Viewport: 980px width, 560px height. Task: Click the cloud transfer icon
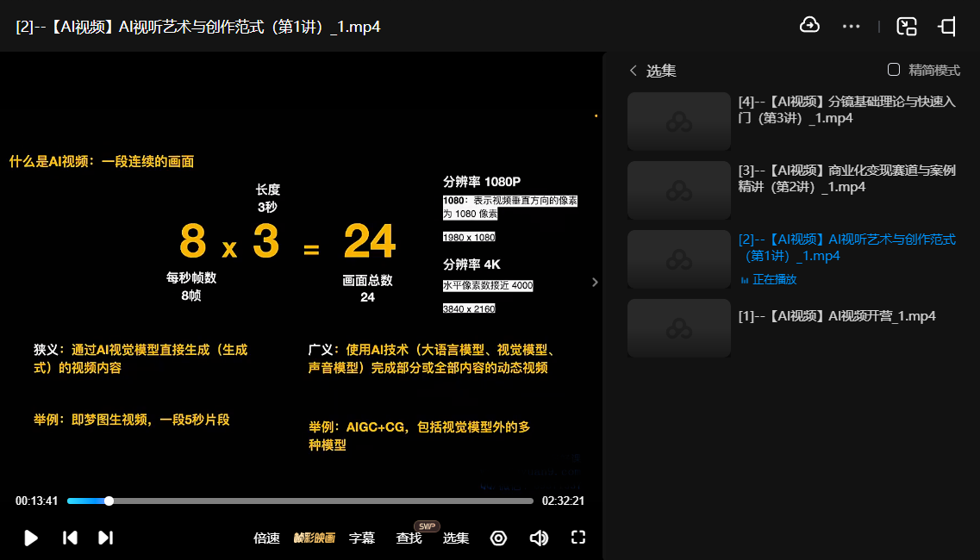point(809,26)
